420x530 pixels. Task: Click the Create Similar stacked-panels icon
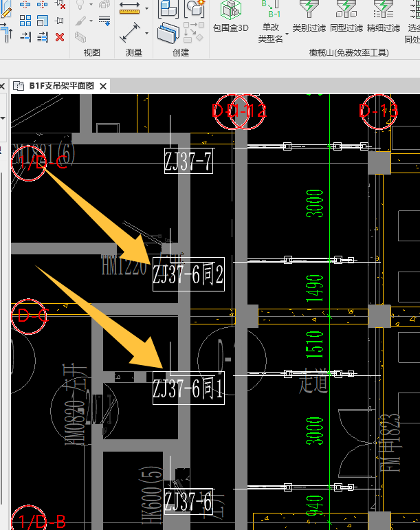(x=168, y=33)
